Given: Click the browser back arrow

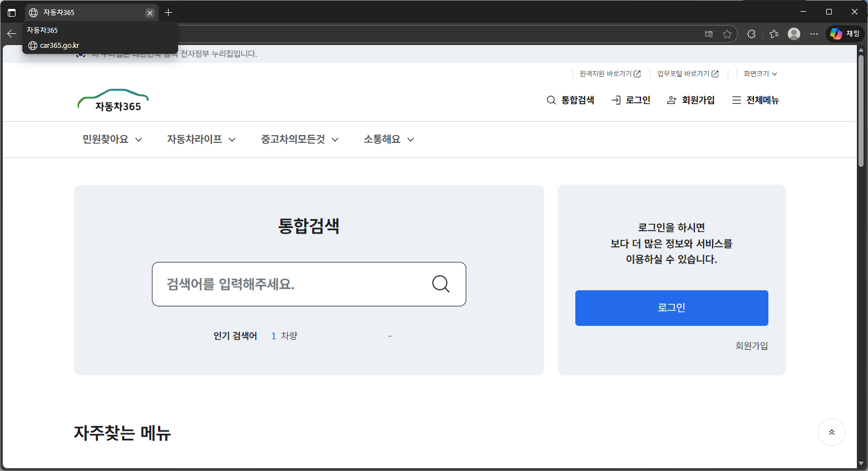Looking at the screenshot, I should point(12,33).
